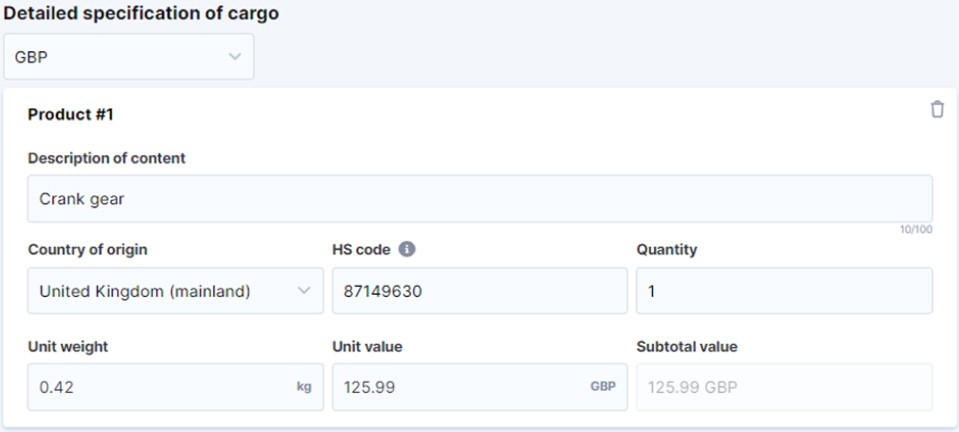Select the kg unit suffix

point(304,387)
